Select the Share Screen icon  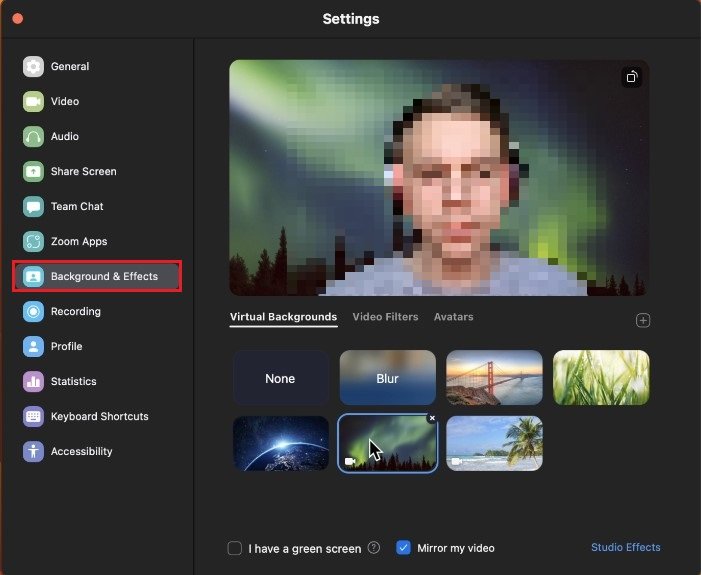pos(34,172)
